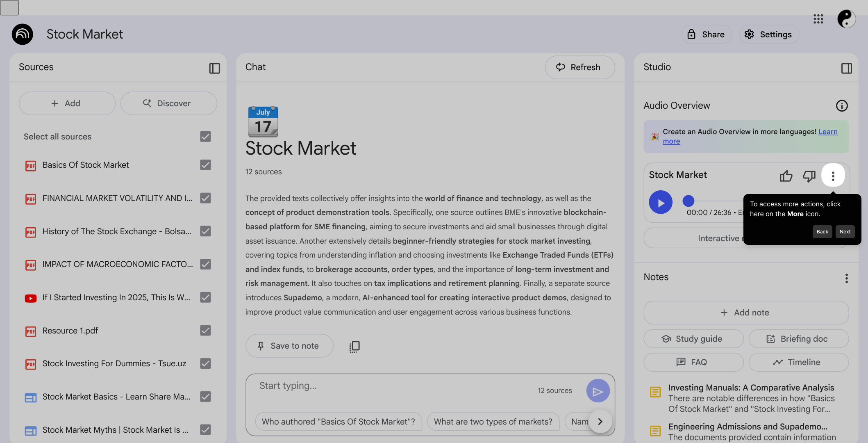The width and height of the screenshot is (868, 443).
Task: Click the YouTube icon of the investing video source
Action: (31, 298)
